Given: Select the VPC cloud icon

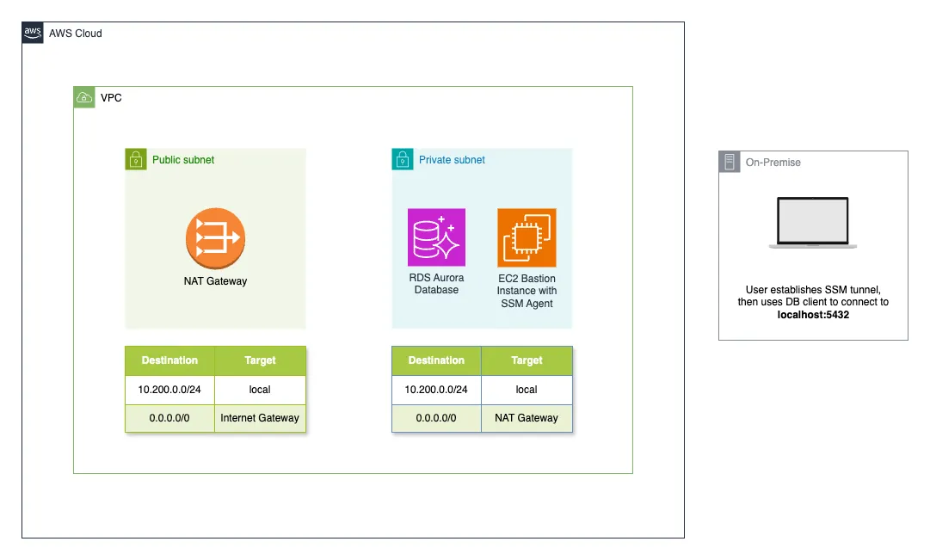Looking at the screenshot, I should (x=84, y=97).
